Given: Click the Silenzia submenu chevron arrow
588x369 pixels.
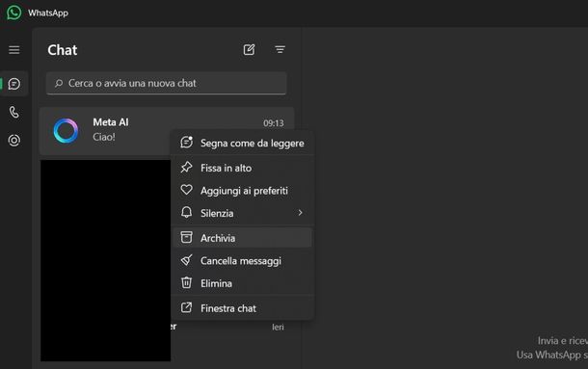Looking at the screenshot, I should (300, 213).
